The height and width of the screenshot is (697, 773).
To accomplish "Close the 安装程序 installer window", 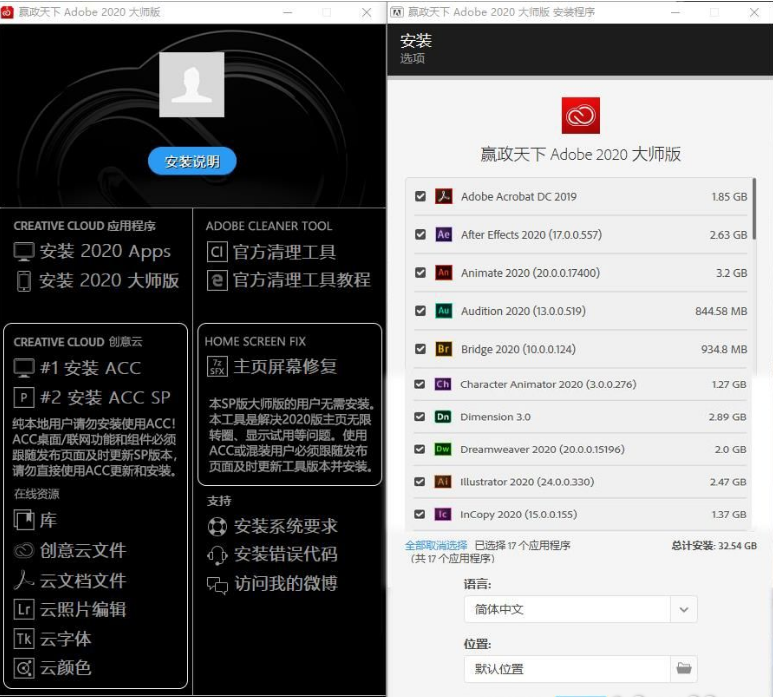I will pos(754,12).
